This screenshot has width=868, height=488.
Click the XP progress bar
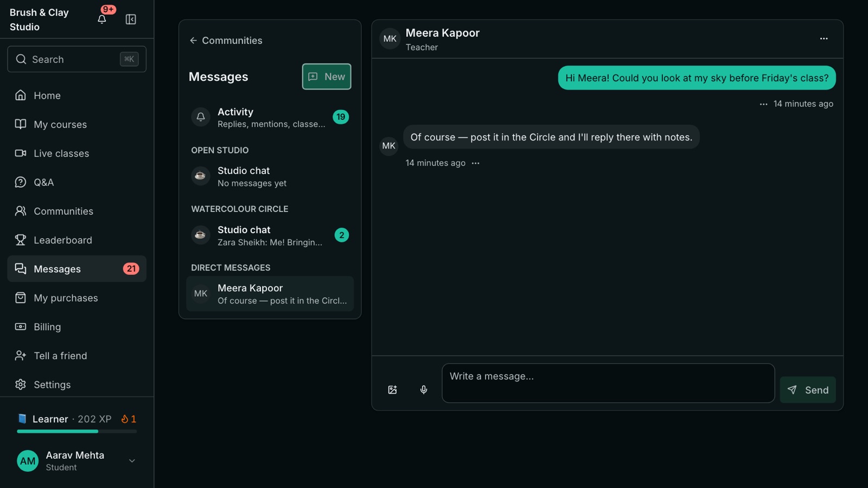tap(77, 432)
